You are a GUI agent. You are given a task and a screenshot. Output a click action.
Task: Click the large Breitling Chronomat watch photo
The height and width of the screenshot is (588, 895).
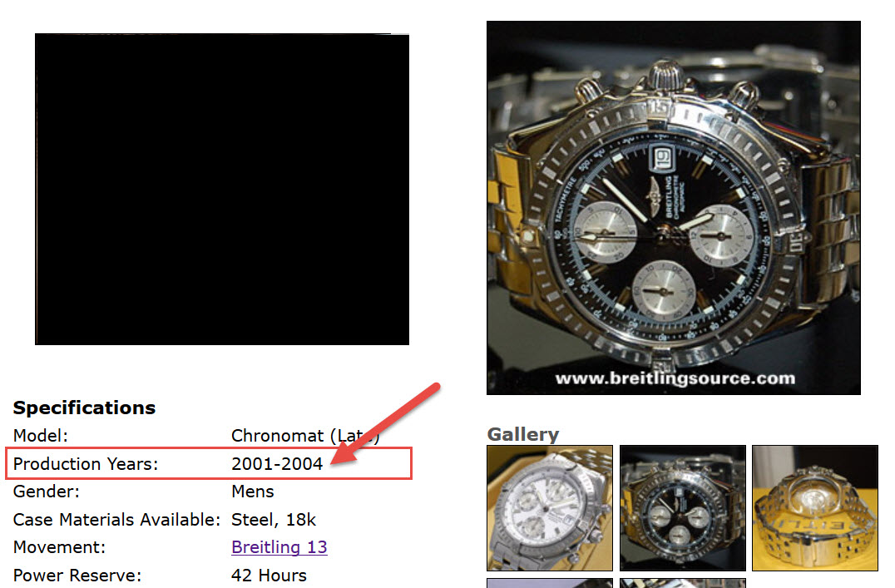(x=674, y=208)
